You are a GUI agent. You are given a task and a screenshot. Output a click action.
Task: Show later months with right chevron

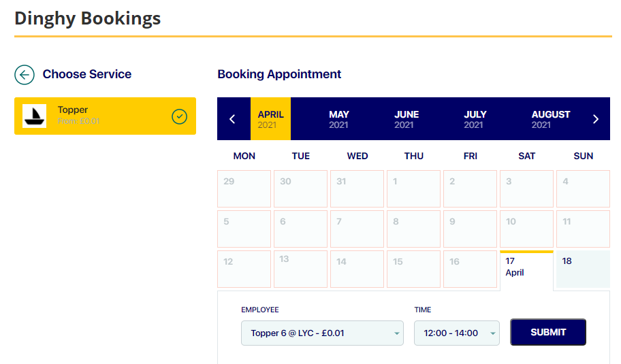coord(596,119)
